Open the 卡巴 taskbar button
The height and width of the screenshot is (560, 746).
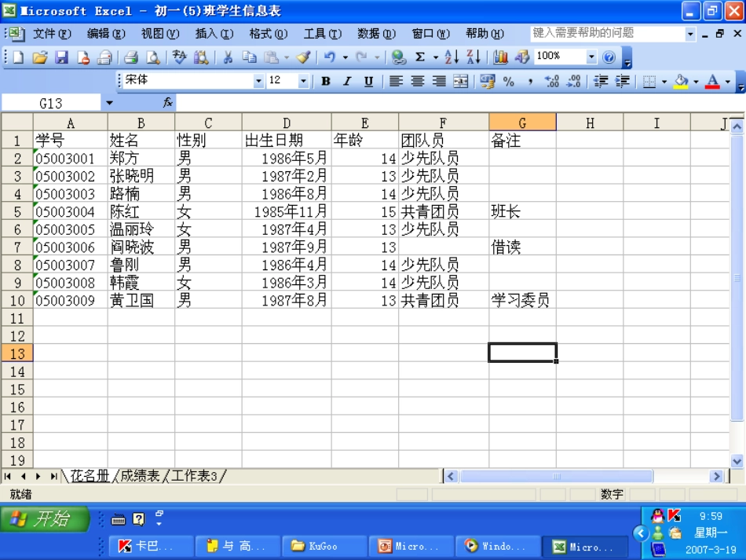coord(151,546)
